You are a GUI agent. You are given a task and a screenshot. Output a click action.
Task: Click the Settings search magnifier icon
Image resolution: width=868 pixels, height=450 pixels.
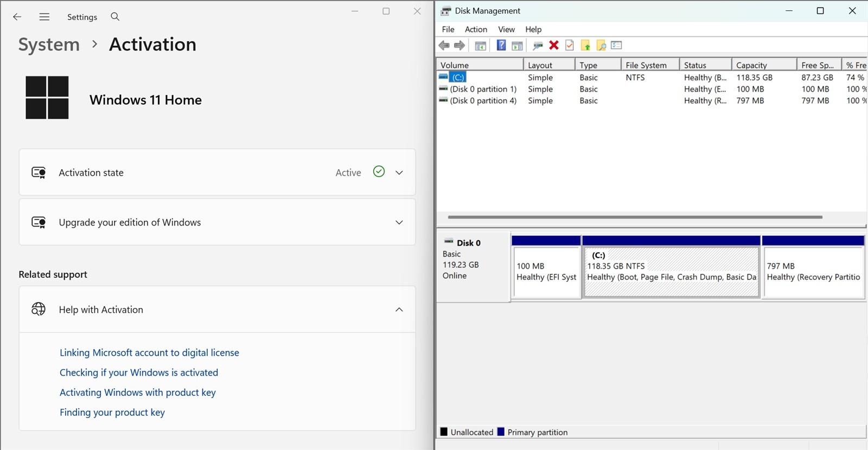click(115, 17)
